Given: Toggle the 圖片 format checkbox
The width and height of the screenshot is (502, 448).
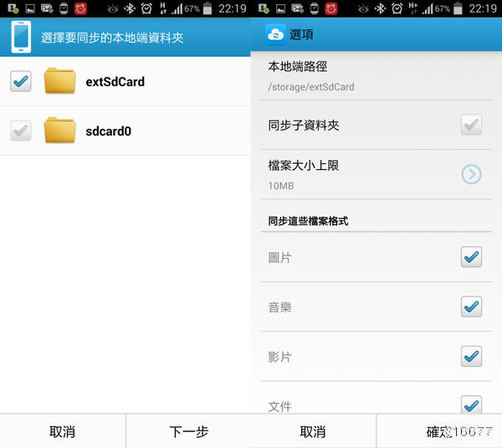Looking at the screenshot, I should 471,257.
